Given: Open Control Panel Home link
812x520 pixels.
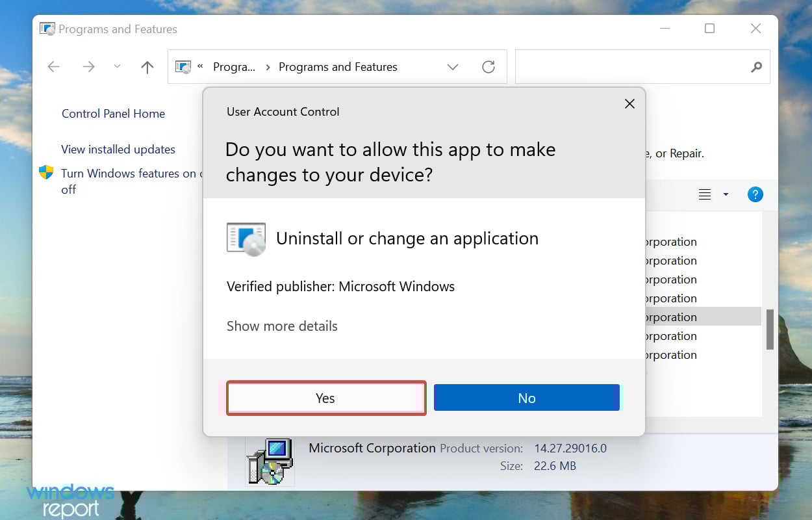Looking at the screenshot, I should [113, 113].
